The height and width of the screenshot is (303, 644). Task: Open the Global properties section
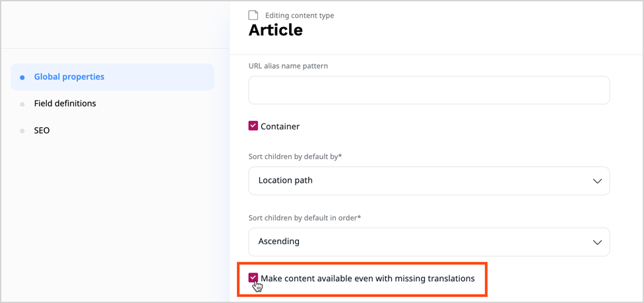point(69,77)
